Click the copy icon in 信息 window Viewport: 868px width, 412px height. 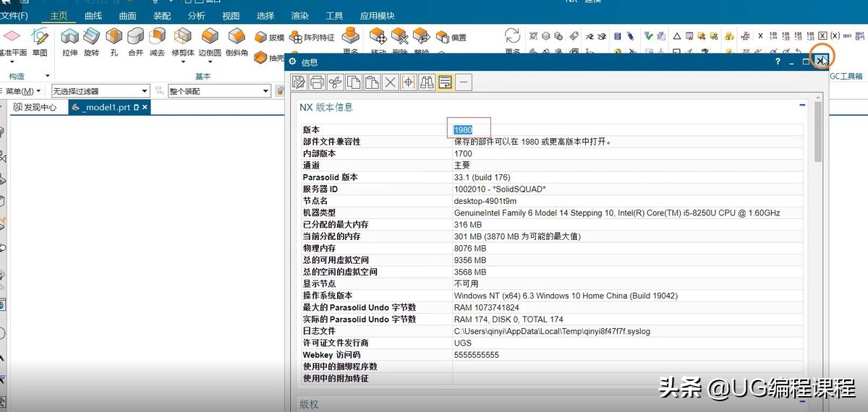(354, 82)
